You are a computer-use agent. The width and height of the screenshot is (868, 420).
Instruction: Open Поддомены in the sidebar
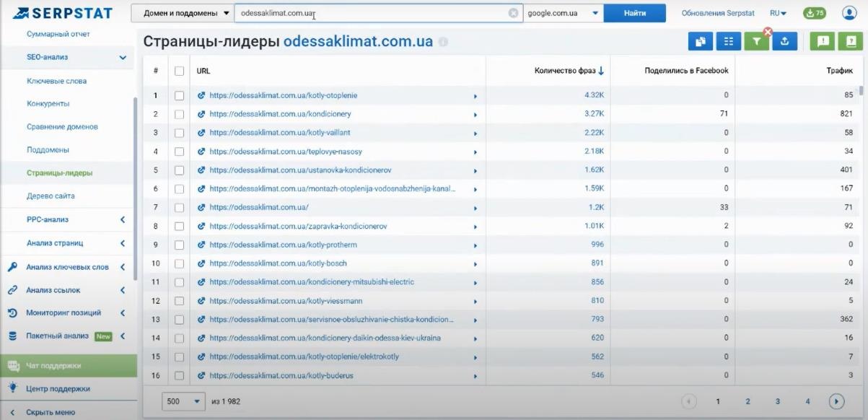[x=48, y=150]
